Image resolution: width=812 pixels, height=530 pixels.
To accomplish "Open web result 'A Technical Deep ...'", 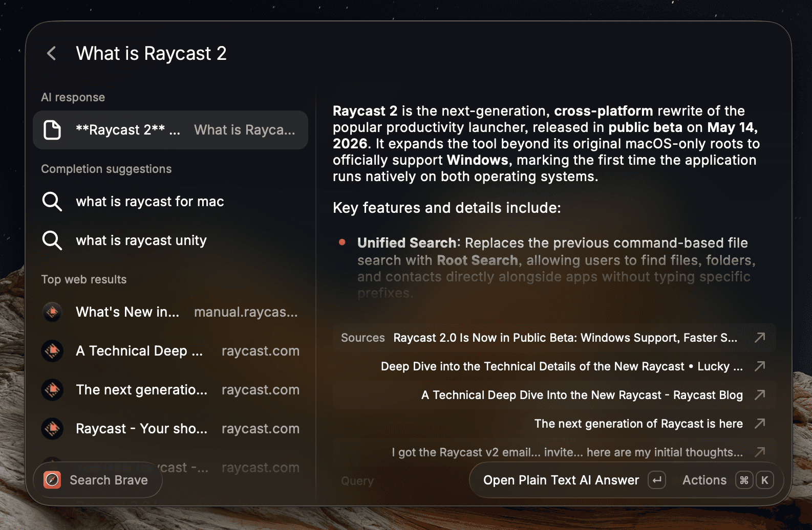I will pyautogui.click(x=170, y=351).
